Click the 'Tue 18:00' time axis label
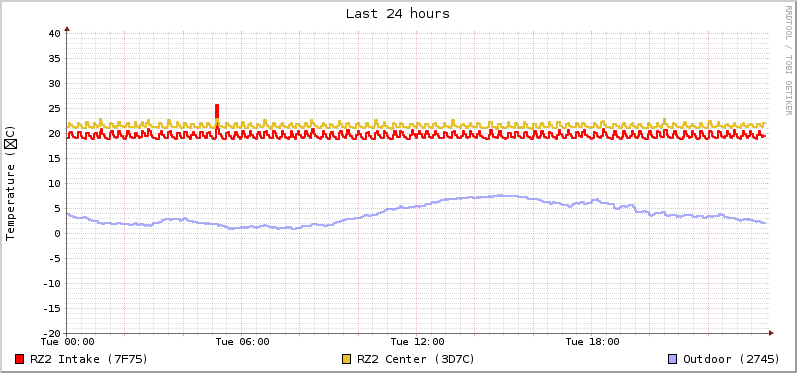This screenshot has width=797, height=373. click(592, 341)
